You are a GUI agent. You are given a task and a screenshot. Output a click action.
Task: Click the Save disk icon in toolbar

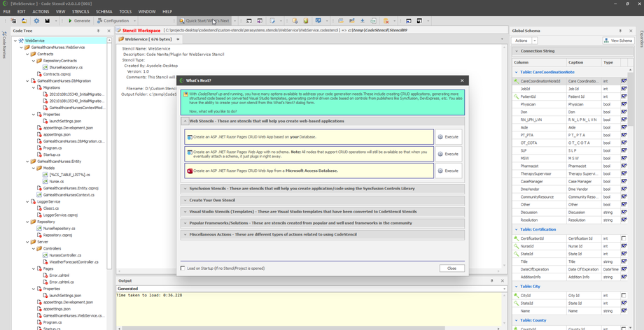coord(48,21)
